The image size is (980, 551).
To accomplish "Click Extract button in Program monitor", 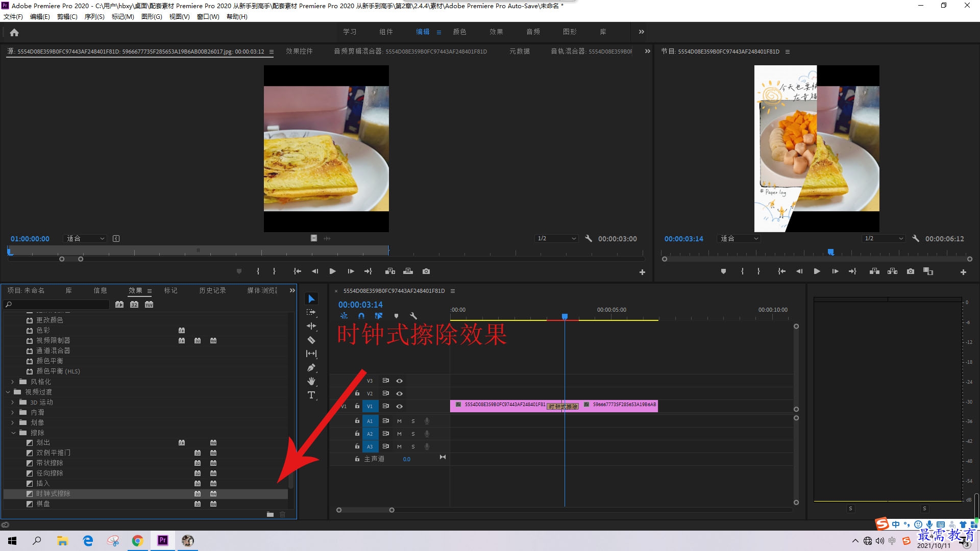I will [x=892, y=271].
